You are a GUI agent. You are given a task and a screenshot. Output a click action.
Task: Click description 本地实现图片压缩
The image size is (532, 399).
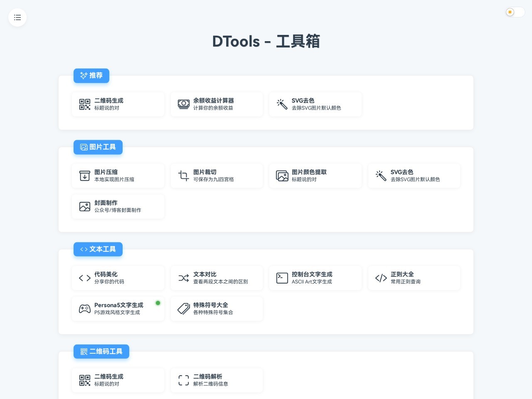pos(114,180)
